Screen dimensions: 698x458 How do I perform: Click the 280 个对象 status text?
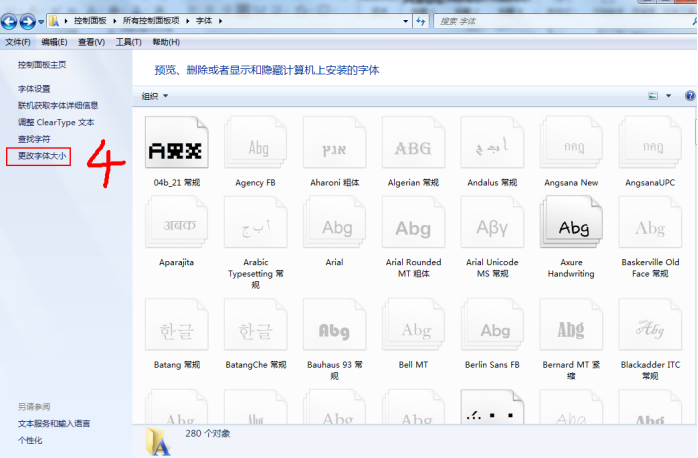(208, 434)
